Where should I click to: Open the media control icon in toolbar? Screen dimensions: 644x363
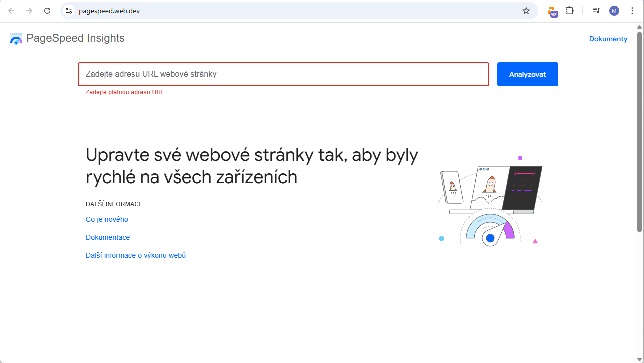point(596,11)
